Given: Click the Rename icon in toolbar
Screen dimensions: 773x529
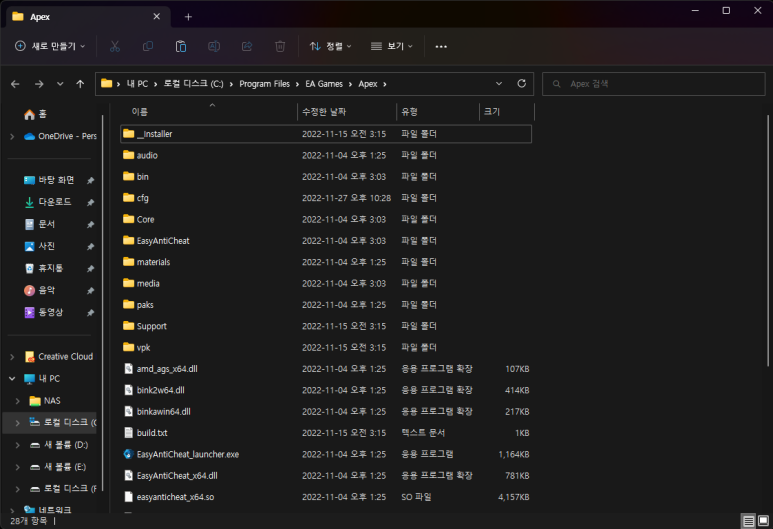Looking at the screenshot, I should [214, 46].
